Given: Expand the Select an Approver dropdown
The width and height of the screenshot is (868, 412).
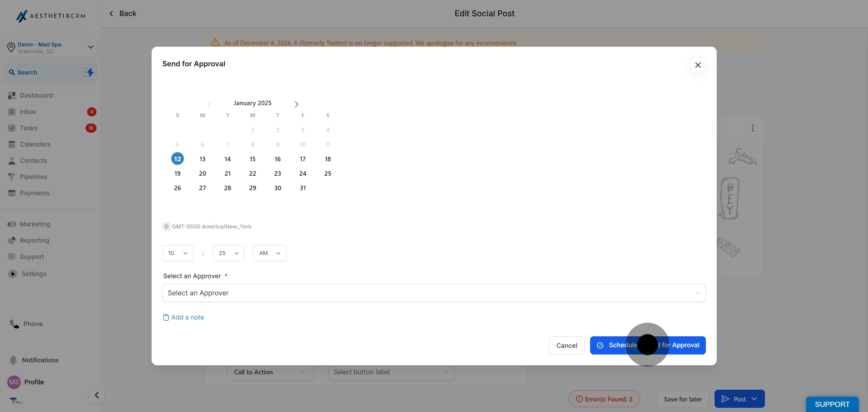Looking at the screenshot, I should pyautogui.click(x=434, y=293).
